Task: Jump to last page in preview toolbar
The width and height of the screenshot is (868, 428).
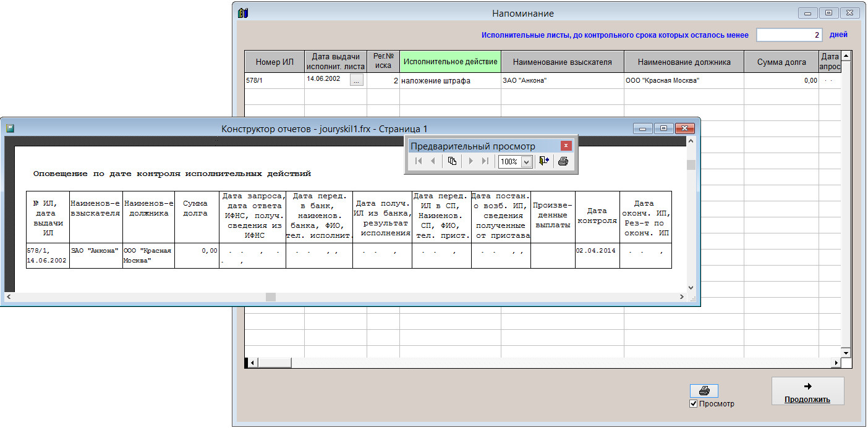Action: (x=485, y=161)
